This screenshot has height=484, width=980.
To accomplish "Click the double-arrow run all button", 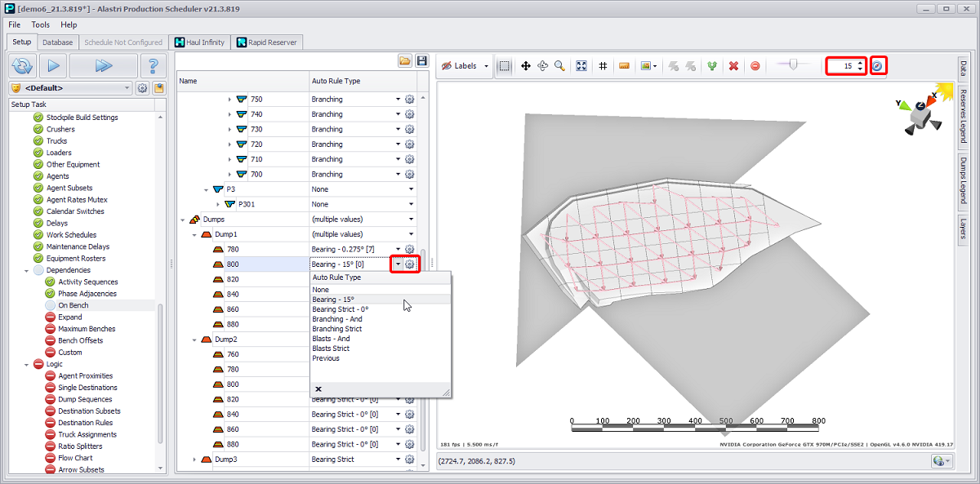I will pos(103,66).
